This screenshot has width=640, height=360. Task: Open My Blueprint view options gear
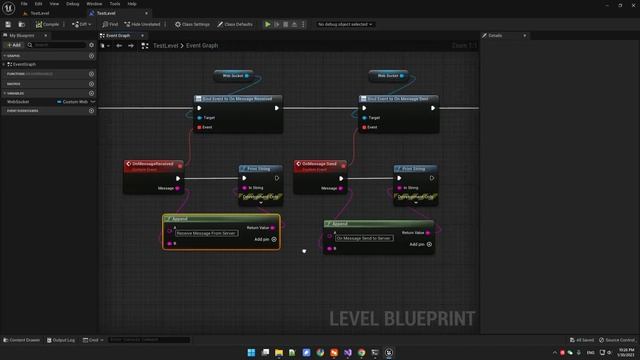(91, 45)
